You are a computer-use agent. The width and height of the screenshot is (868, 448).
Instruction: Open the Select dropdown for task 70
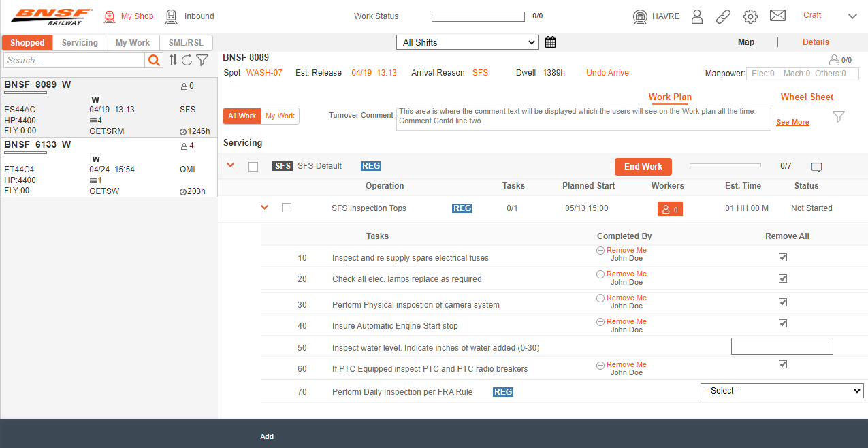click(x=782, y=391)
